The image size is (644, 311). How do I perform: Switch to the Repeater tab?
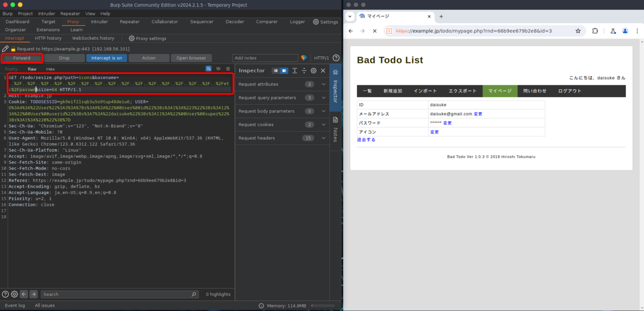click(129, 21)
